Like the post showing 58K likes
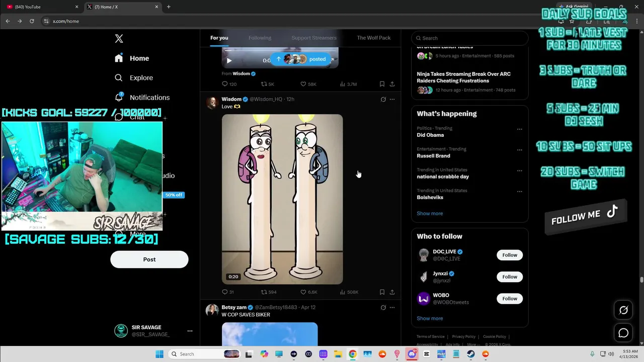Viewport: 644px width, 362px height. point(308,84)
